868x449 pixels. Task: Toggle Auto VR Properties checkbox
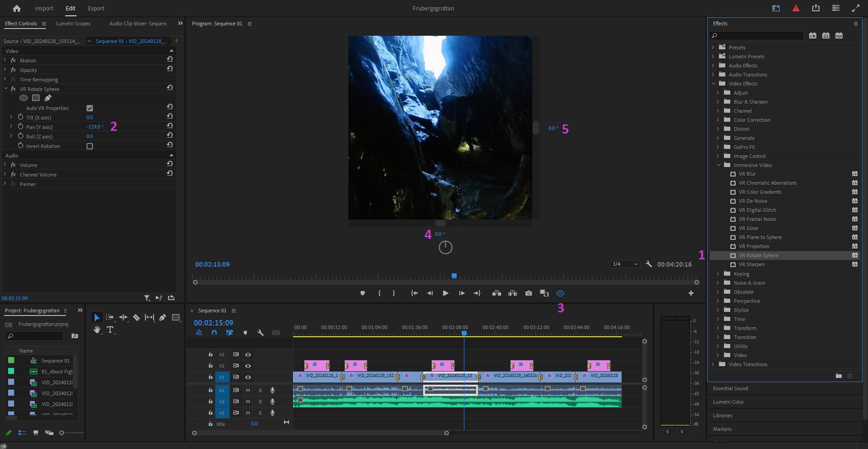click(x=90, y=108)
